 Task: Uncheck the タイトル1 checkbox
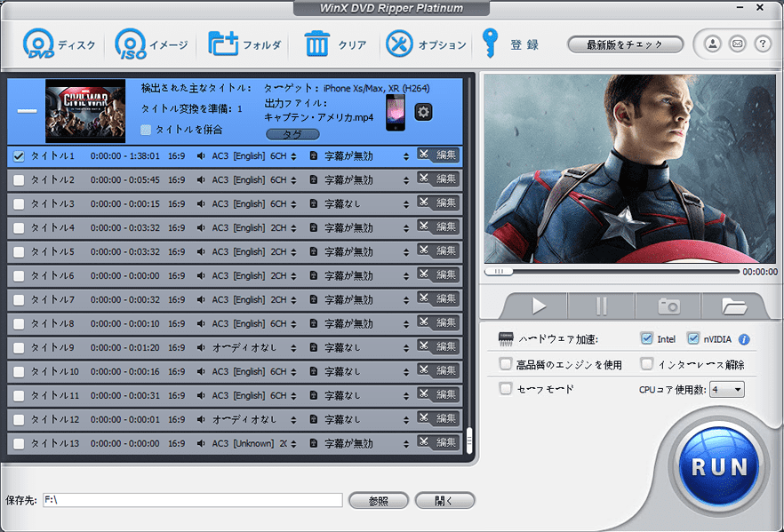tap(19, 156)
